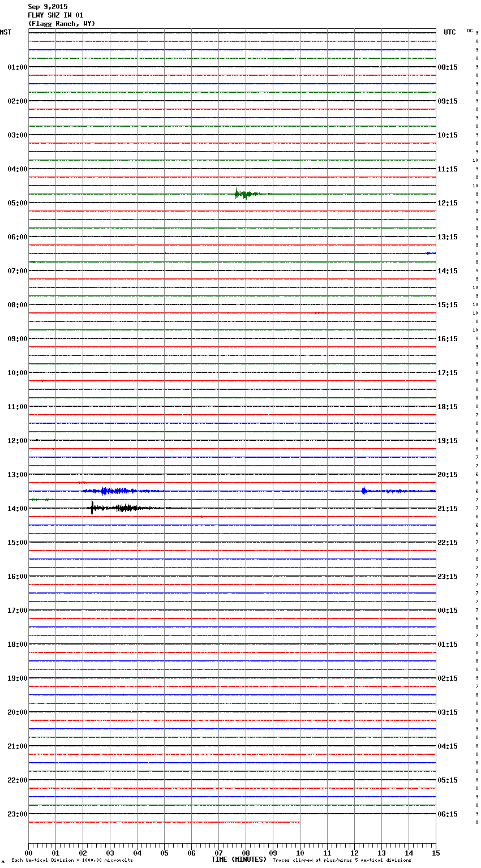Click minute '15' tick label on bottom axis
Screen dimensions: 481x868
tap(436, 853)
